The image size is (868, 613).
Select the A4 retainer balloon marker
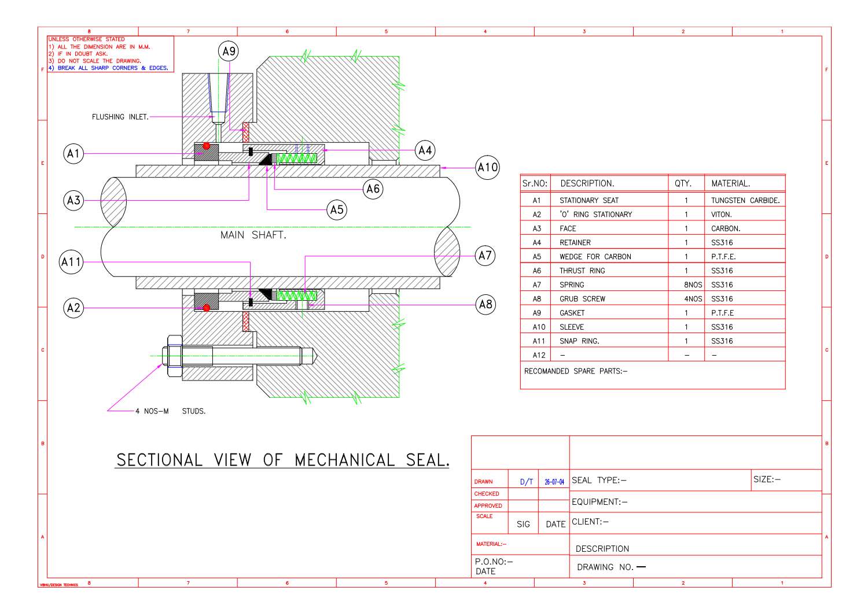click(426, 149)
